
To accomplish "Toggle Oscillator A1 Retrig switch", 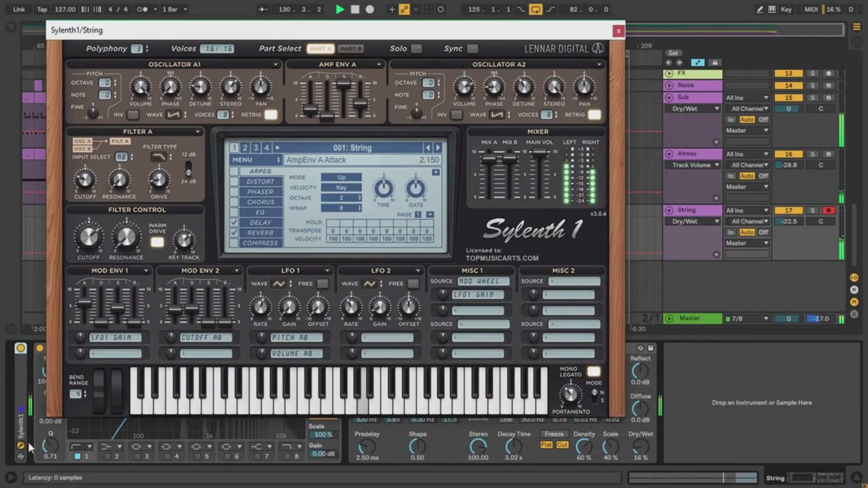I will pyautogui.click(x=271, y=115).
